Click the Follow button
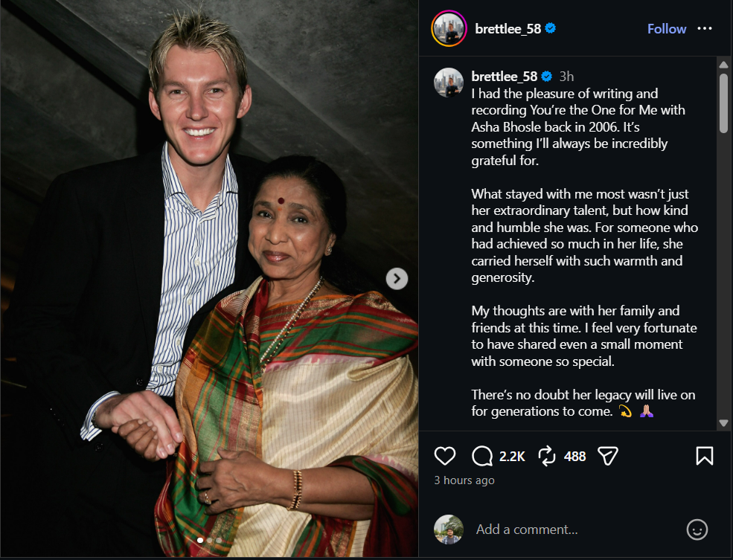The height and width of the screenshot is (560, 733). pos(666,28)
